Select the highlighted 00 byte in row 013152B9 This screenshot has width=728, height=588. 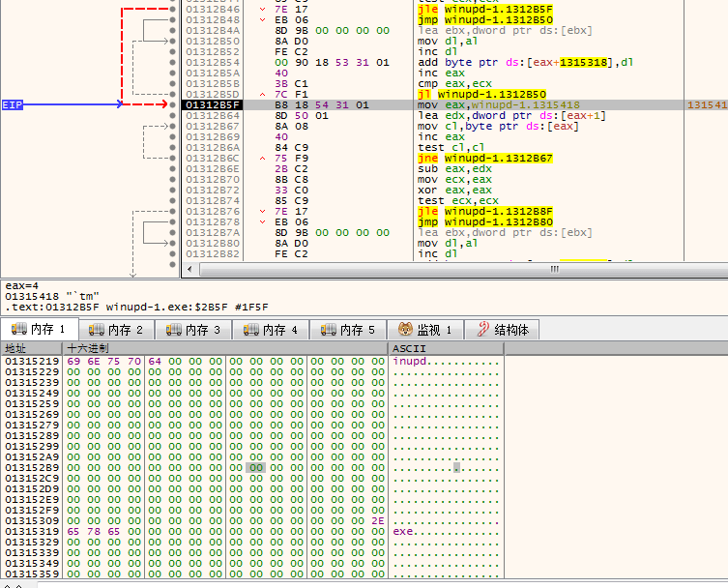(x=256, y=468)
